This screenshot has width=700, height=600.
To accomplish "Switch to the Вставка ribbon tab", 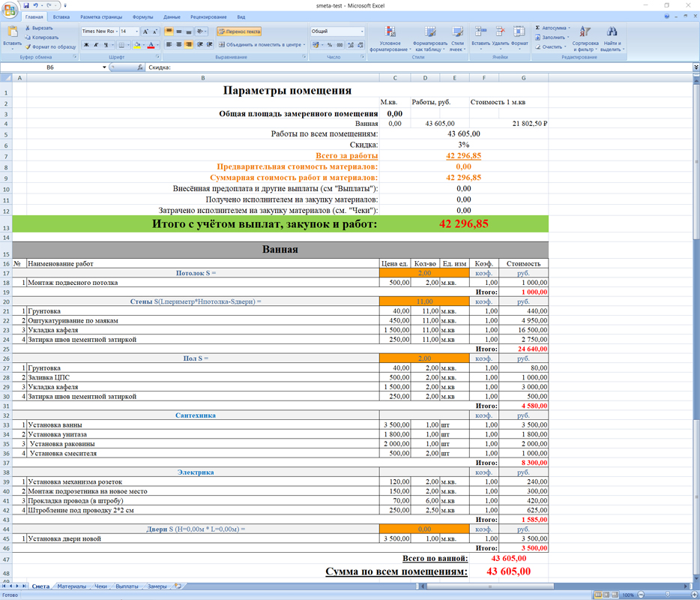I will [61, 17].
